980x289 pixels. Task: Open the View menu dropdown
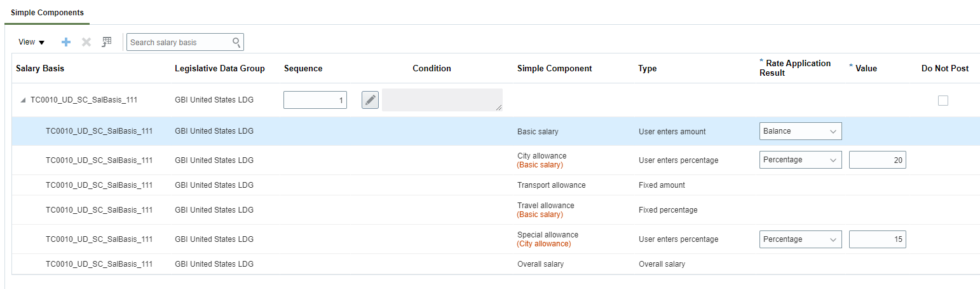pos(31,42)
